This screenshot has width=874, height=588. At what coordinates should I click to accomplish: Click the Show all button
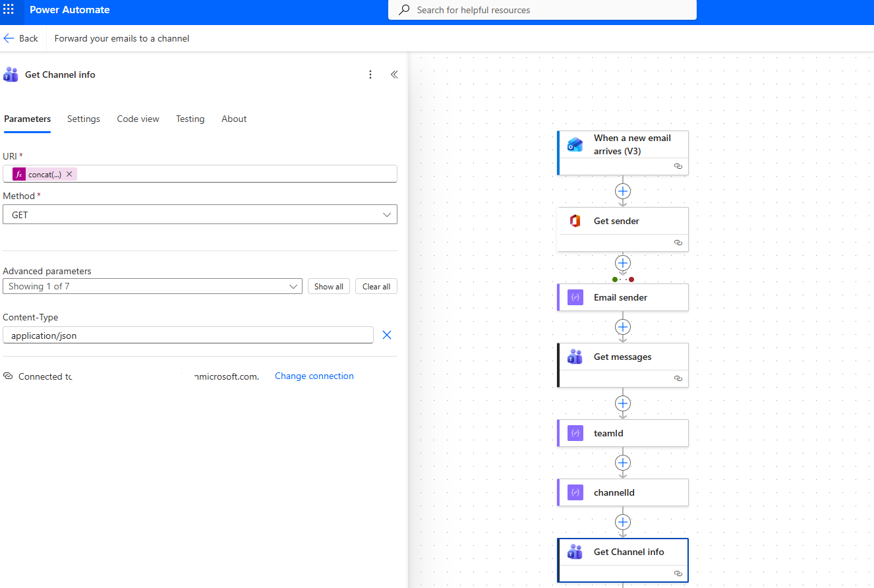(328, 286)
